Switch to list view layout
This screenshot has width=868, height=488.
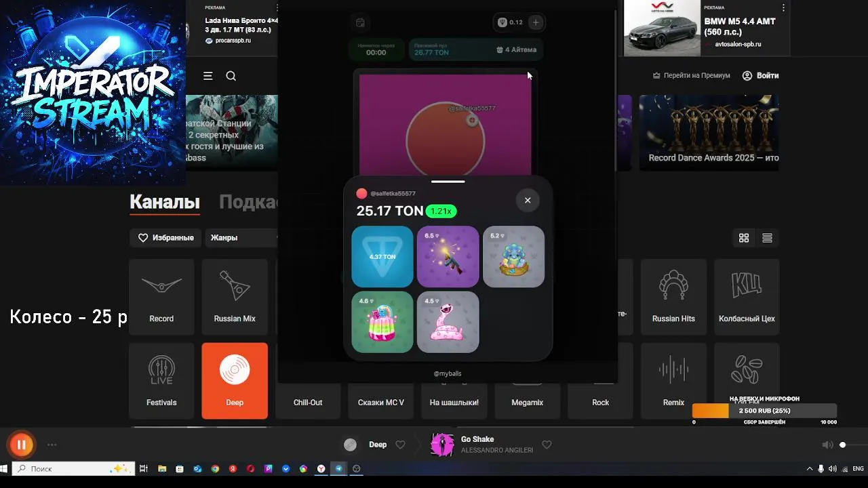tap(767, 238)
